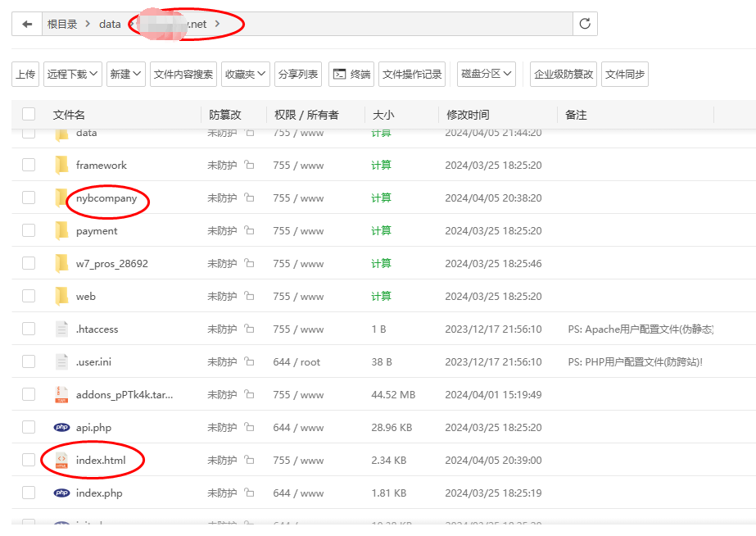Open the index.html file name
Screen dimensions: 756x536
(x=101, y=461)
